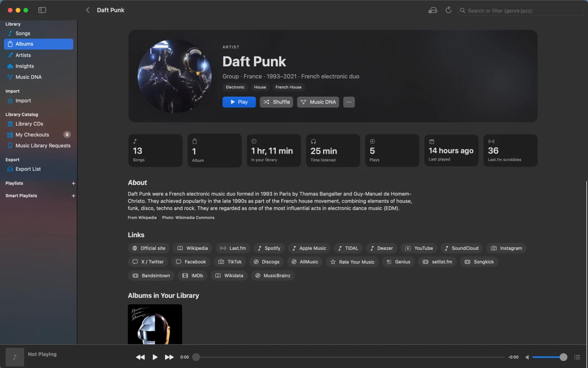Open My Checkouts list

[39, 135]
